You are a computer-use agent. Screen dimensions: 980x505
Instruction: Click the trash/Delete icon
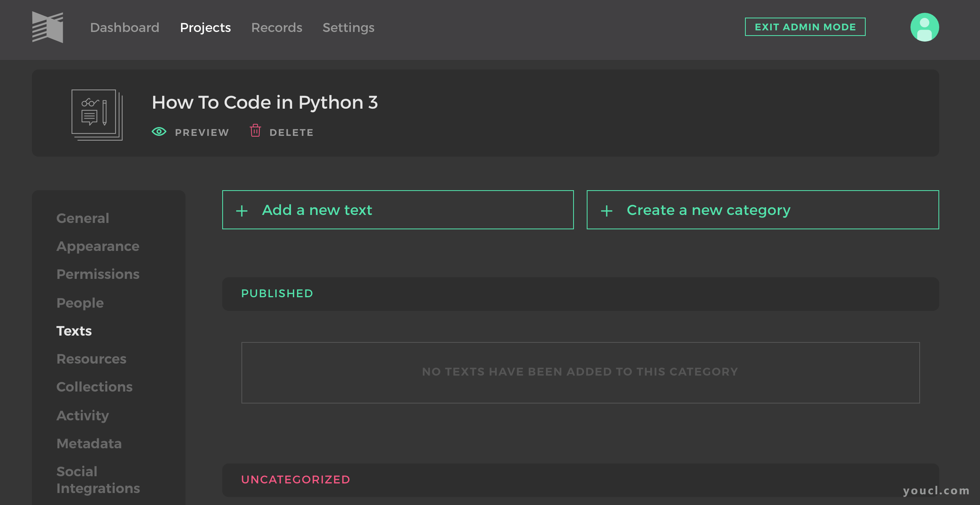(x=255, y=131)
